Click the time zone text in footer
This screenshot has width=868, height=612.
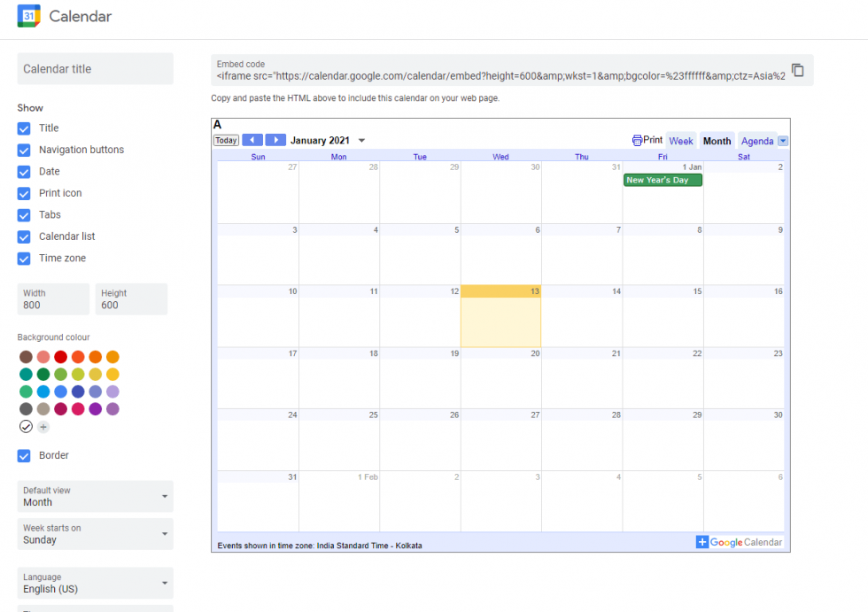(320, 546)
